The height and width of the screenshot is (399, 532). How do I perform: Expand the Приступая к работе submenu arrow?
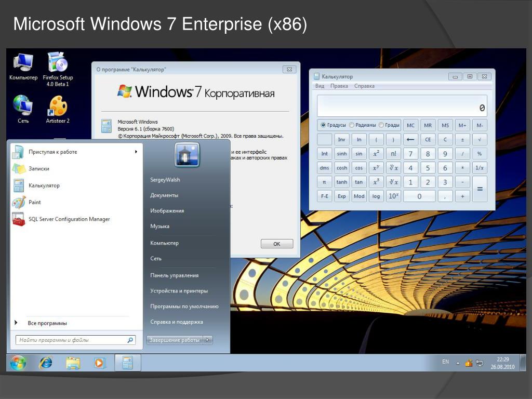coord(136,152)
